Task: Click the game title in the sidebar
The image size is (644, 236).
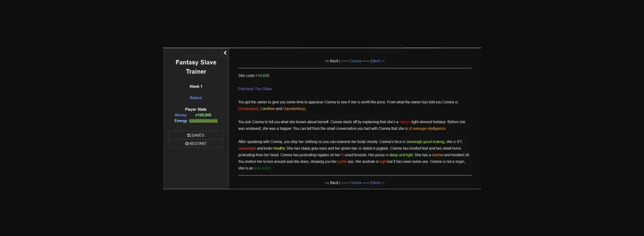Action: (x=196, y=67)
